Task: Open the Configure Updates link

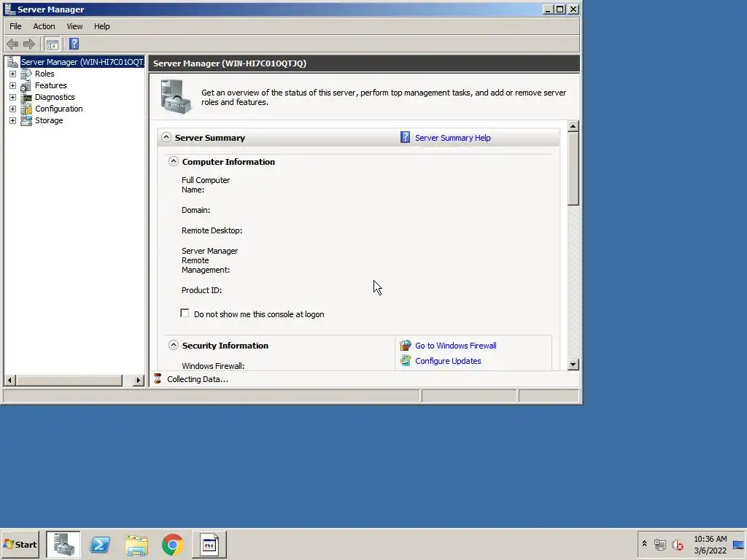Action: (448, 361)
